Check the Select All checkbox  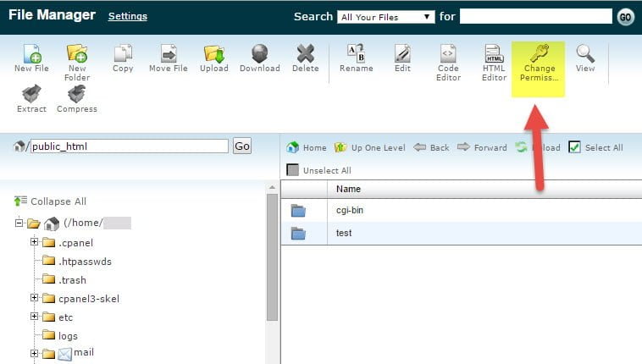pyautogui.click(x=574, y=147)
